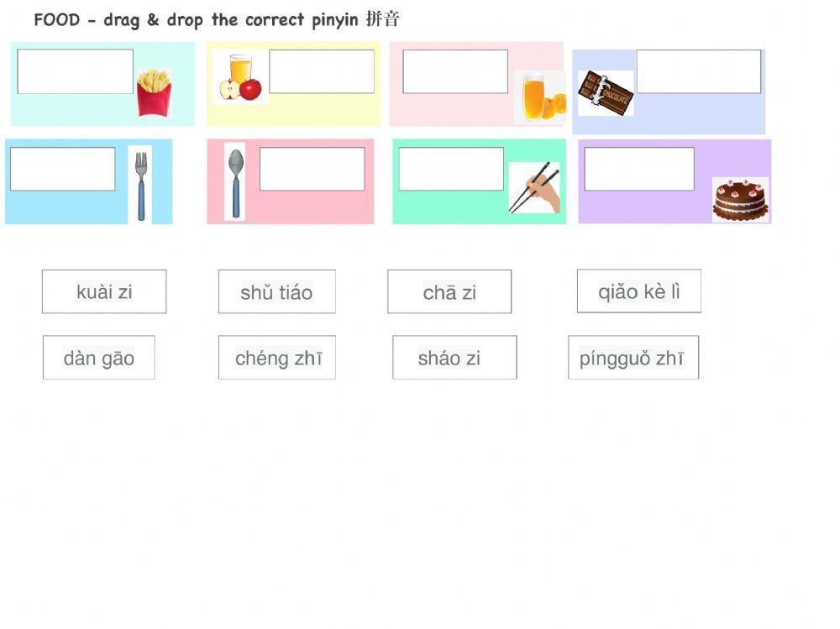This screenshot has width=840, height=629.
Task: Select the 'sháo zi' card
Action: (x=454, y=358)
